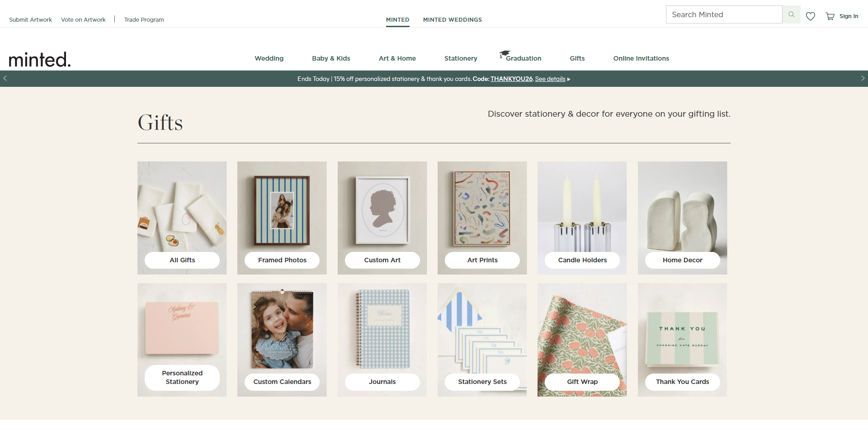Open the Graduation menu item
This screenshot has width=868, height=431.
tap(523, 58)
